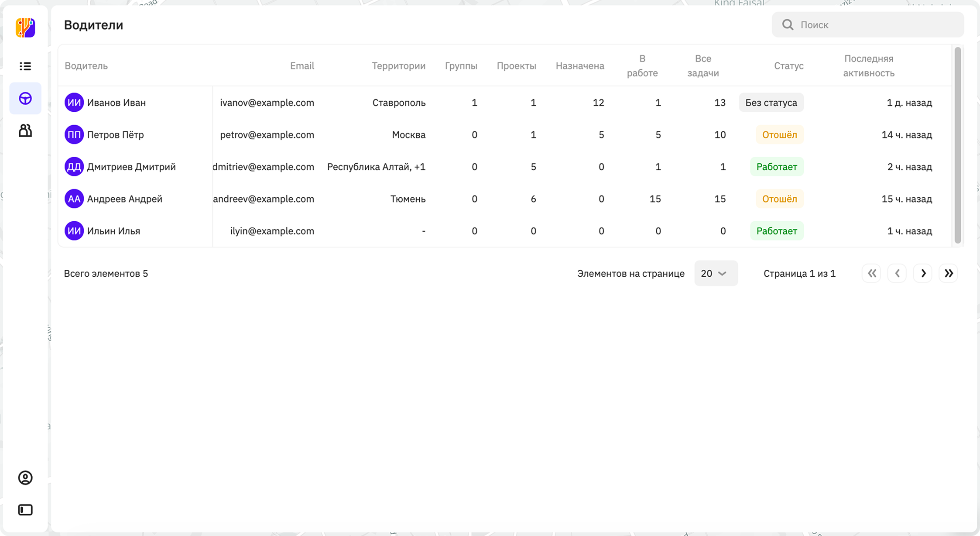The height and width of the screenshot is (536, 980).
Task: Click email ivanov@example.com
Action: coord(267,103)
